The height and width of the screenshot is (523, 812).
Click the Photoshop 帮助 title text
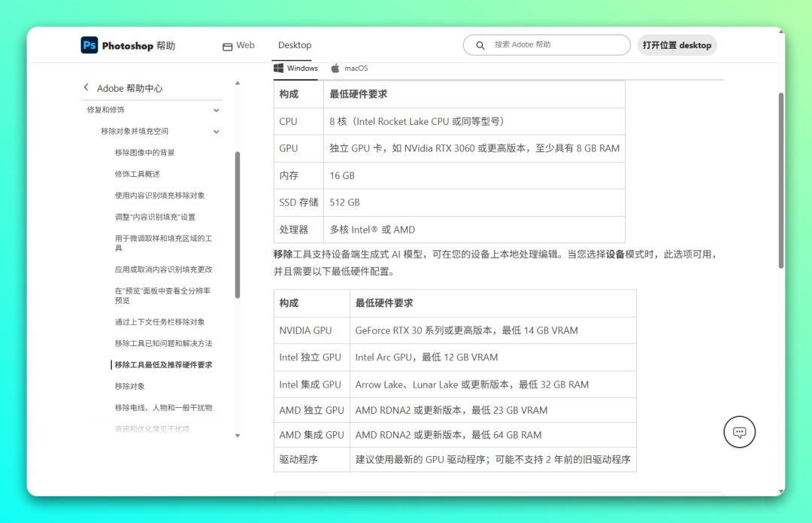(x=139, y=46)
